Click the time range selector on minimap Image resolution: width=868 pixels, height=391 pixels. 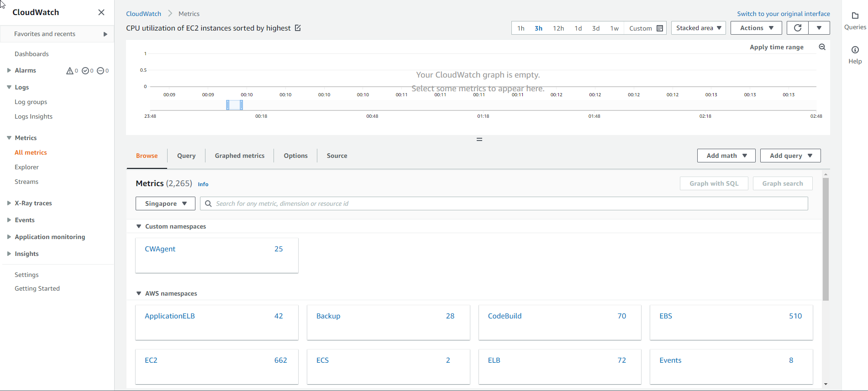235,105
